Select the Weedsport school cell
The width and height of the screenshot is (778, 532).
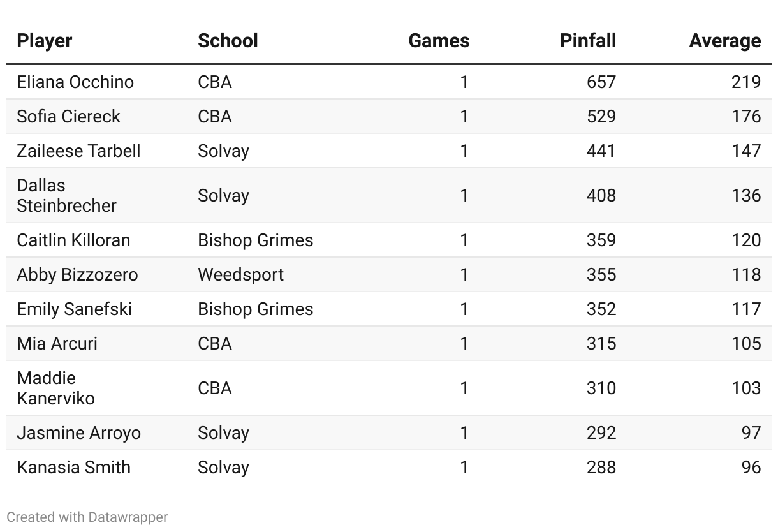coord(240,275)
